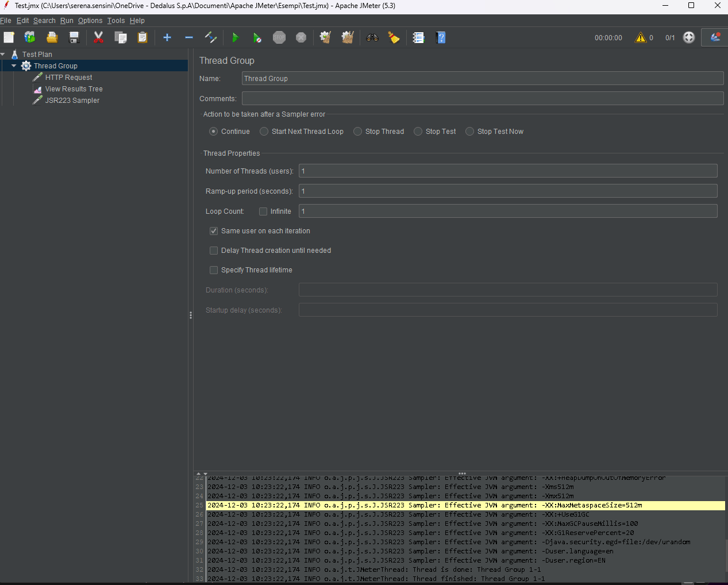Click the binoculars Search icon

372,38
